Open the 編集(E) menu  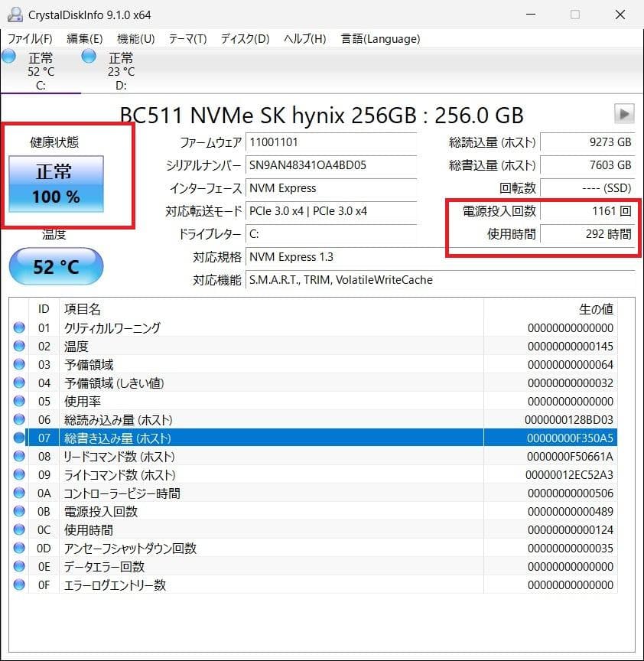click(x=85, y=39)
